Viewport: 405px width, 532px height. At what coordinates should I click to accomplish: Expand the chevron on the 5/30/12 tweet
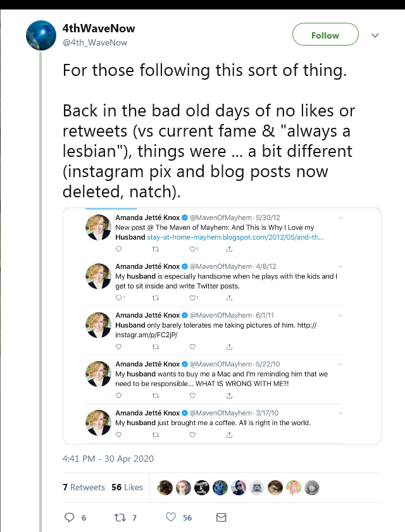pyautogui.click(x=340, y=218)
